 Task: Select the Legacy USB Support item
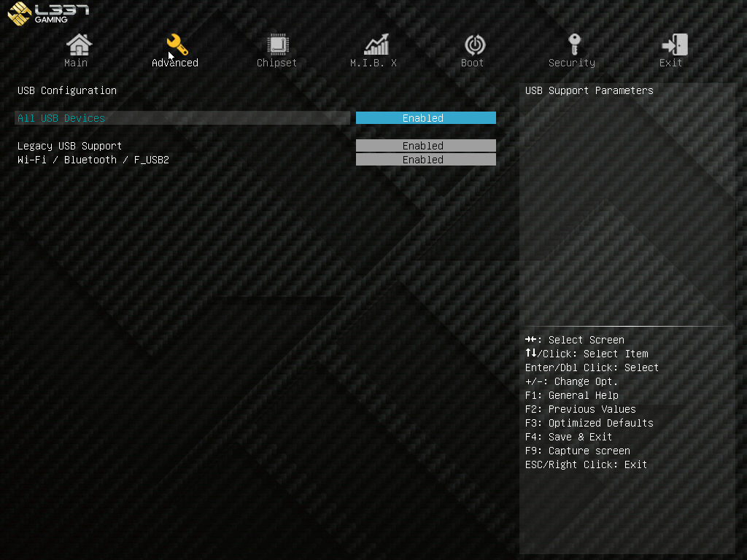69,146
